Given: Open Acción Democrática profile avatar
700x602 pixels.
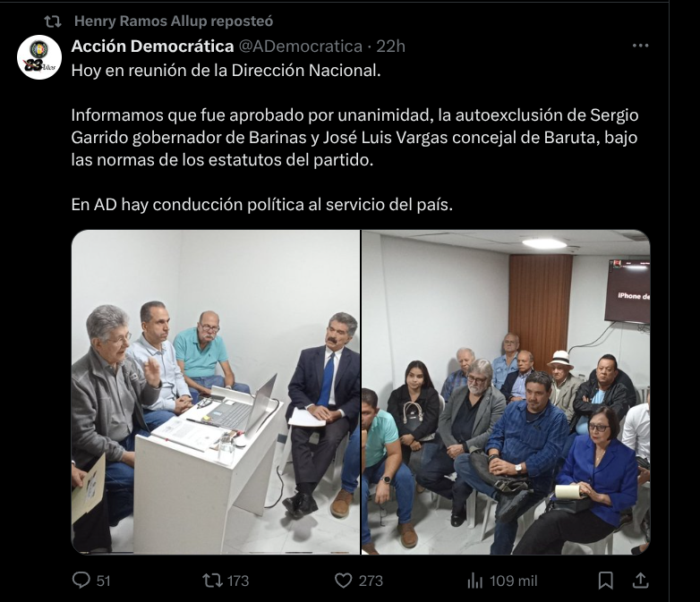Looking at the screenshot, I should 39,57.
